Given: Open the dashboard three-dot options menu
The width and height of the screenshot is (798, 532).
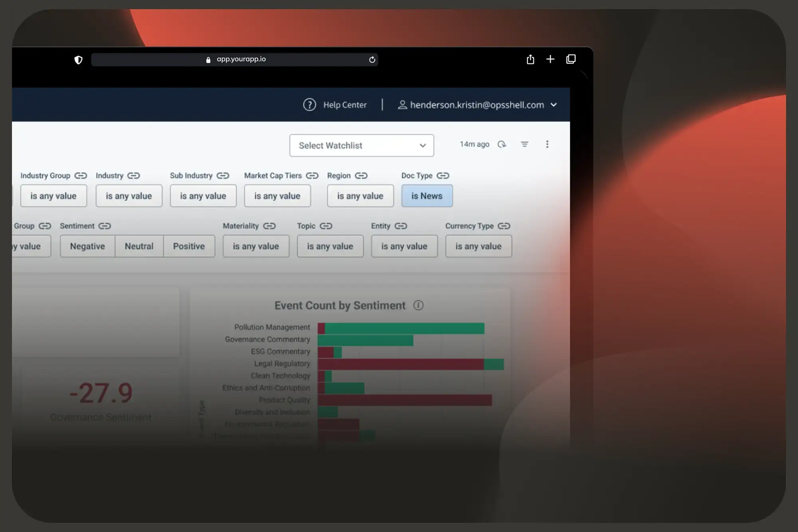Looking at the screenshot, I should (547, 144).
